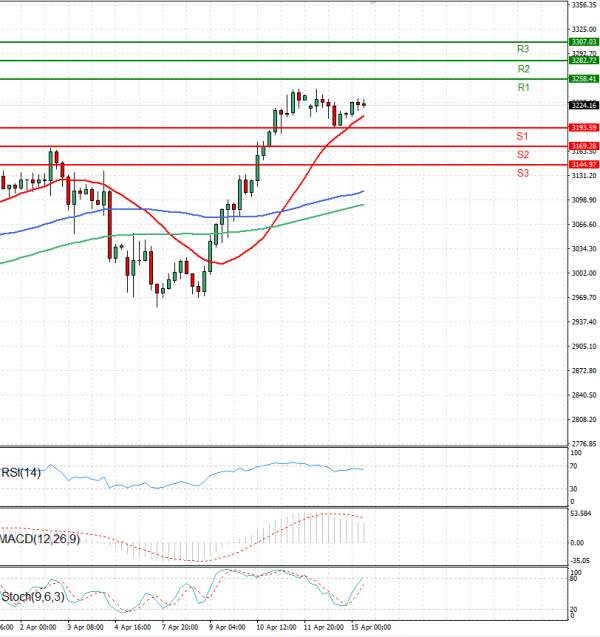The width and height of the screenshot is (600, 637).
Task: Click the 3193.59 red price tag
Action: (583, 128)
